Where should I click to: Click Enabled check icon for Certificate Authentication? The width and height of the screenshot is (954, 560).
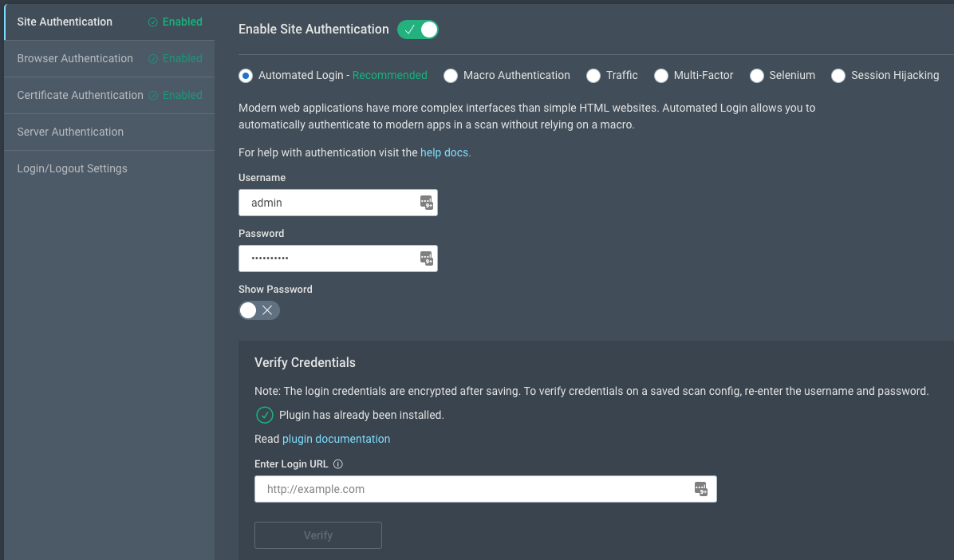[153, 96]
